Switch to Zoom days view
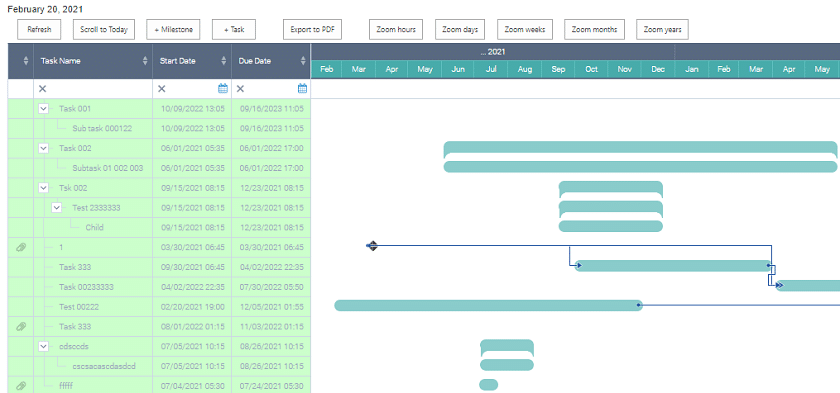 (x=460, y=29)
